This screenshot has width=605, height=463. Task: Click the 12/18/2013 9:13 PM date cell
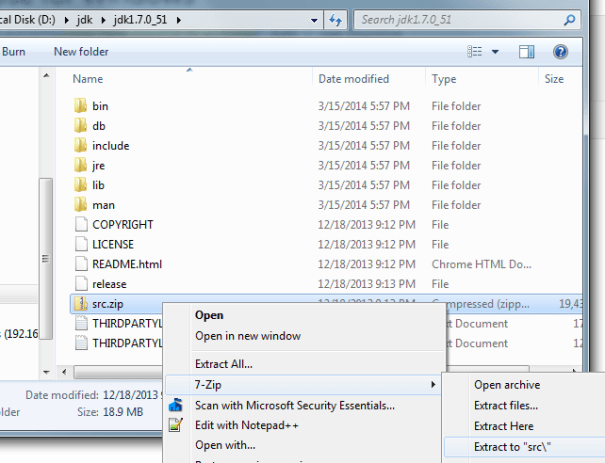point(367,284)
